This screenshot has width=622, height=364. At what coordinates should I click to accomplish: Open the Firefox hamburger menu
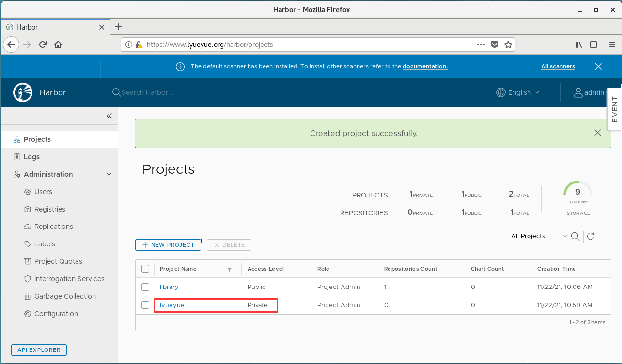click(612, 45)
